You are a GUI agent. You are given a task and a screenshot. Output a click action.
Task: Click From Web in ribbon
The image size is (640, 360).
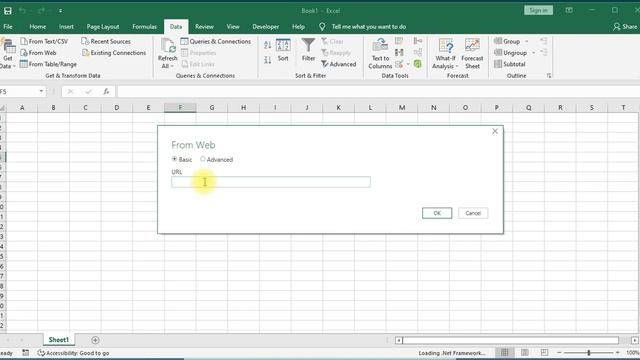[38, 53]
